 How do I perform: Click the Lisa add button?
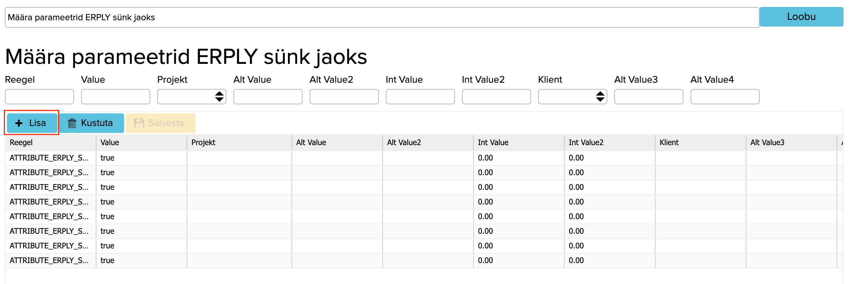pos(32,123)
